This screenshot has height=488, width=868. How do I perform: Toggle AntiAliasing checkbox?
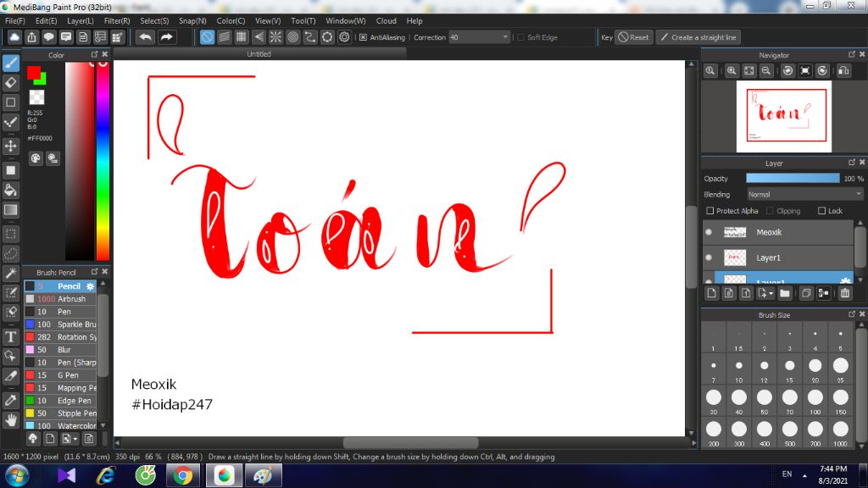pos(363,37)
